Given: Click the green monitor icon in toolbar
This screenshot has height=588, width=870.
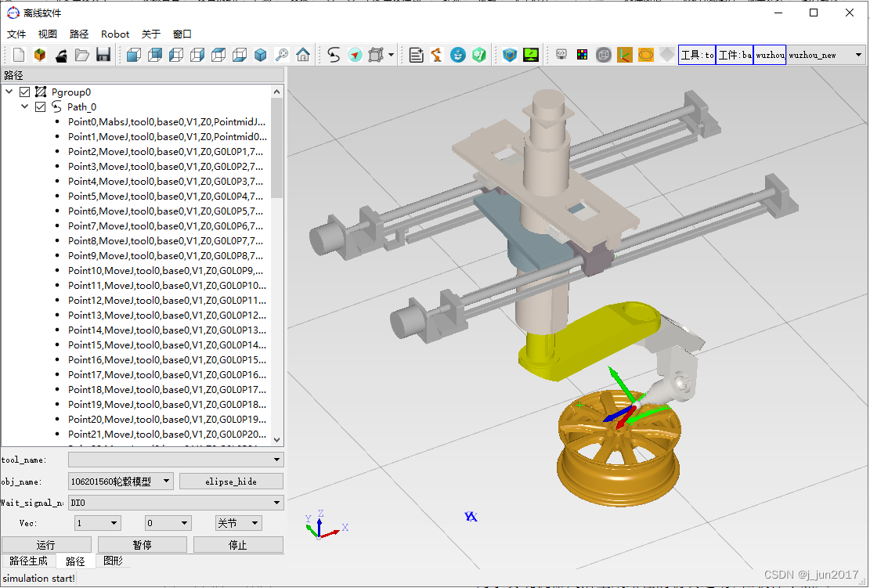Looking at the screenshot, I should (x=531, y=55).
